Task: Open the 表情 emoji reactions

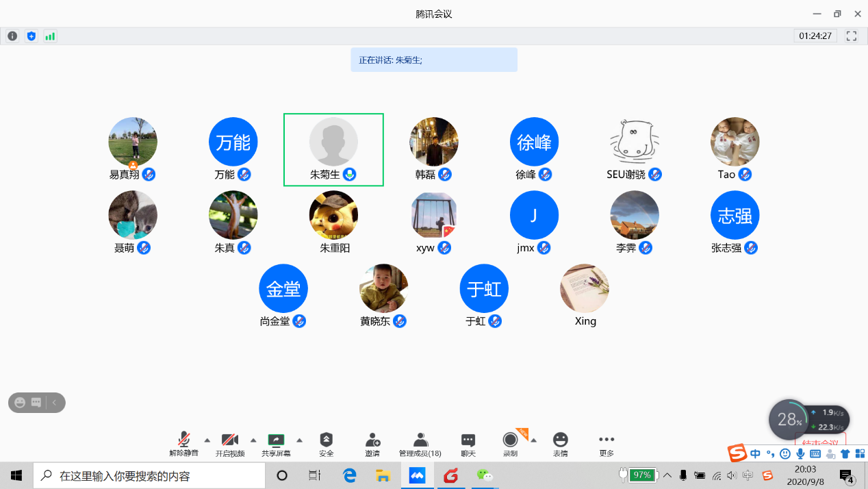Action: 561,444
